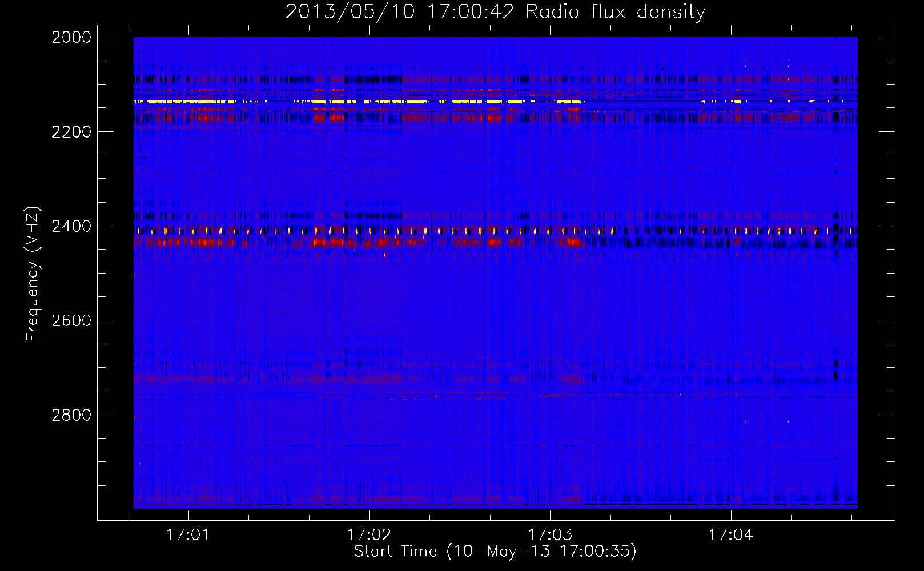The width and height of the screenshot is (924, 571).
Task: Click the 17:01 time tick label
Action: [188, 535]
